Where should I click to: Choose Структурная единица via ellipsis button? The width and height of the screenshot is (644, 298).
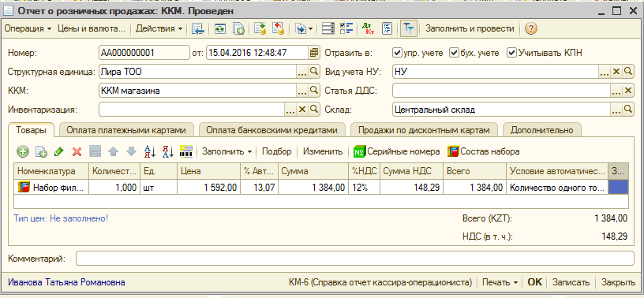[x=301, y=72]
